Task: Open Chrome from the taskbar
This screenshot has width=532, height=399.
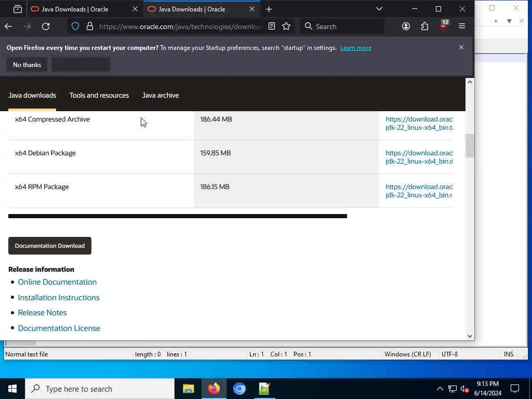Action: coord(239,389)
